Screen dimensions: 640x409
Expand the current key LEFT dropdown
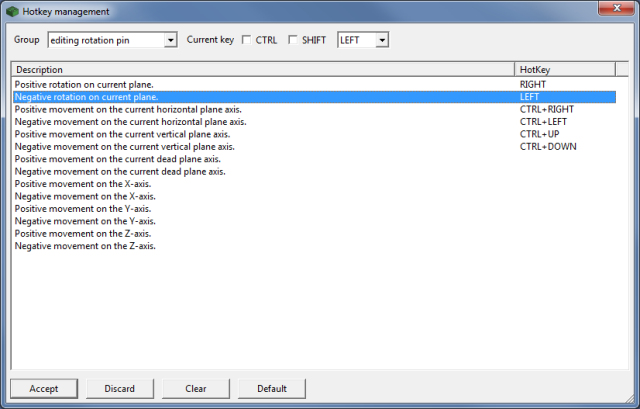point(381,40)
